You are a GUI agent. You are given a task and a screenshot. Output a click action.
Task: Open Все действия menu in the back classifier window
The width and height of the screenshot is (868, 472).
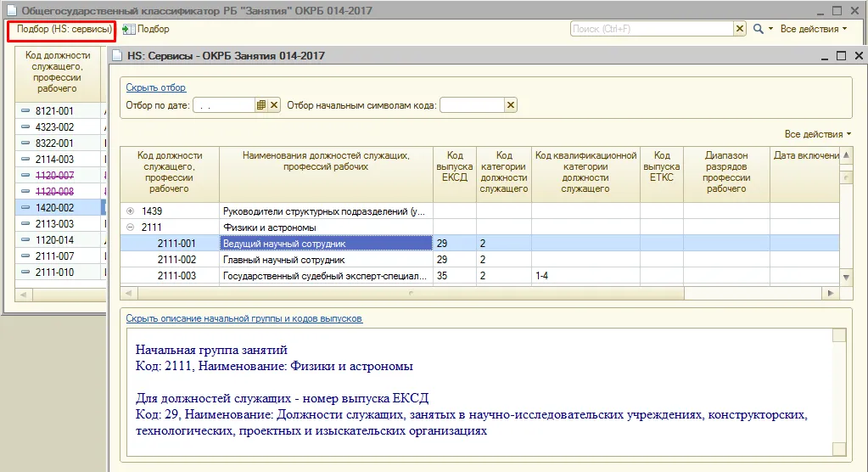[x=814, y=29]
